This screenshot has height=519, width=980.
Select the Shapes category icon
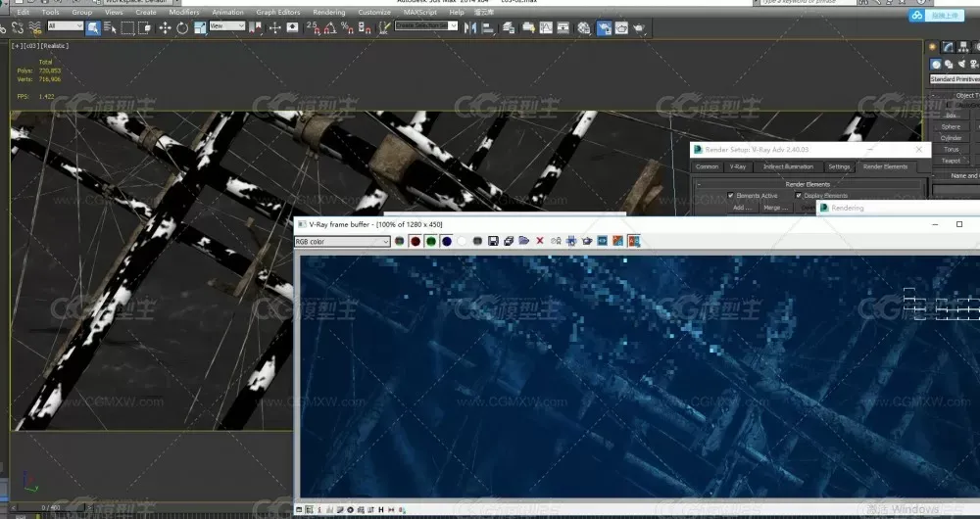[949, 64]
